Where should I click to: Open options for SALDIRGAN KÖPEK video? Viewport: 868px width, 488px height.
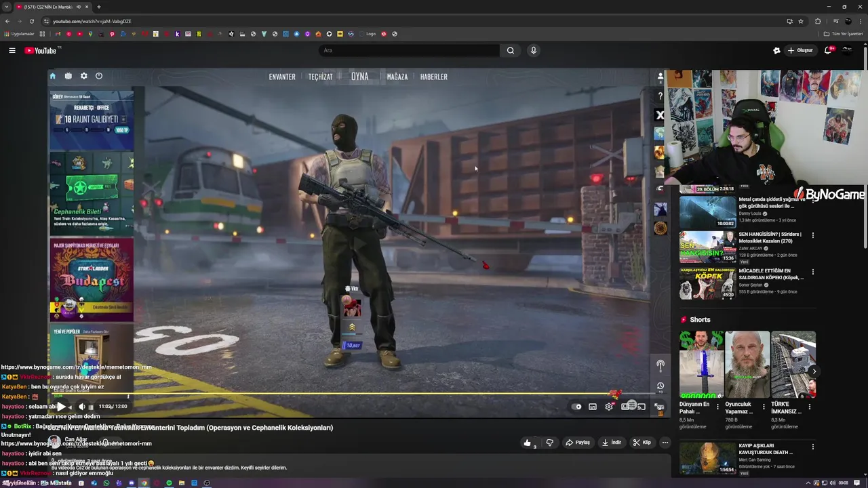coord(813,272)
